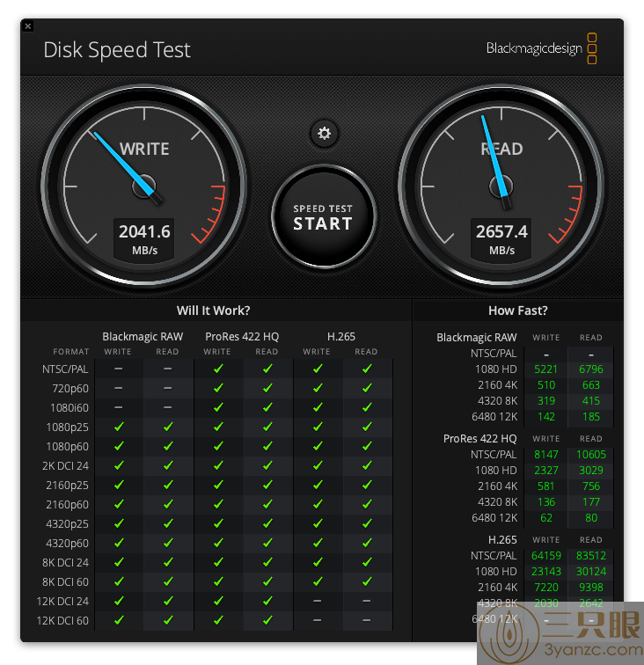The image size is (644, 665).
Task: Open settings via the gear icon
Action: click(324, 134)
